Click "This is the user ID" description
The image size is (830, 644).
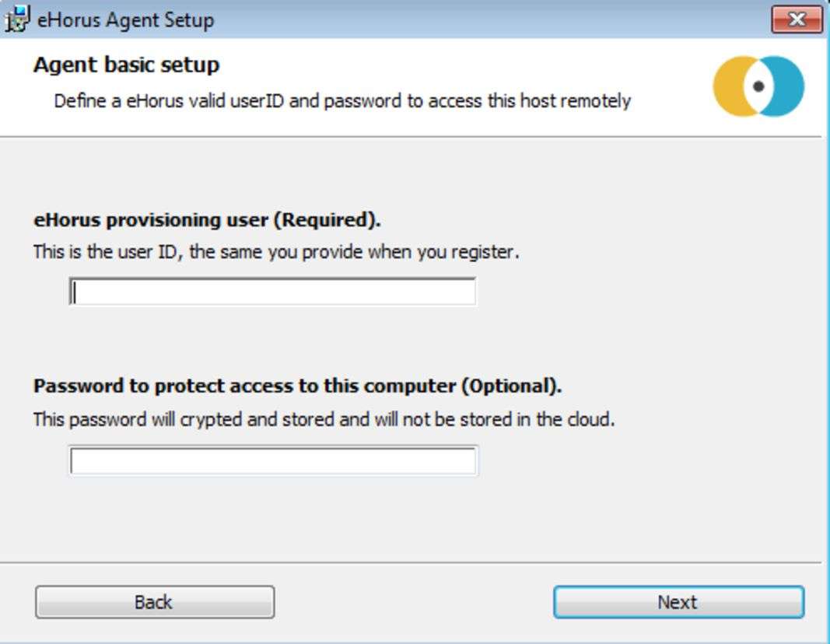click(275, 252)
